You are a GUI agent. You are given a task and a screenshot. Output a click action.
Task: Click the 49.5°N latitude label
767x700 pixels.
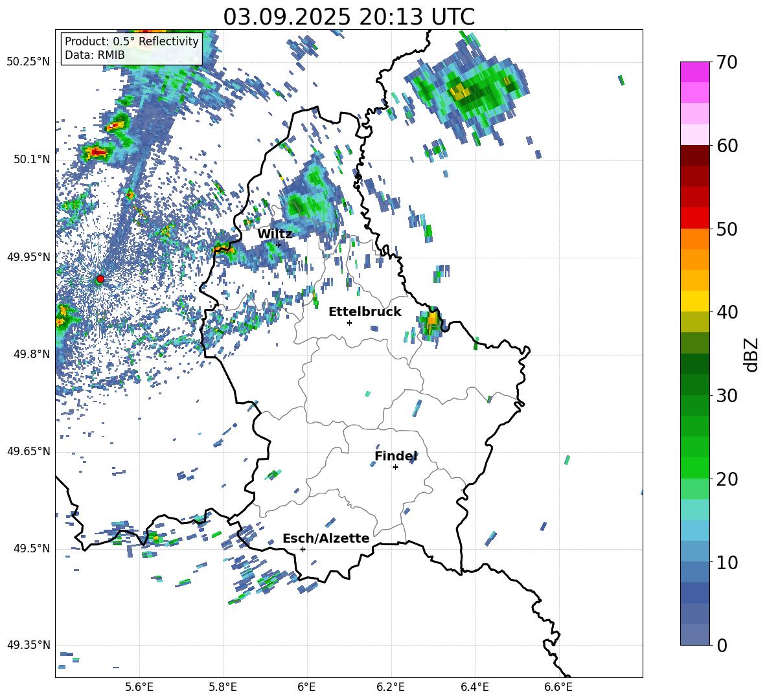(32, 549)
